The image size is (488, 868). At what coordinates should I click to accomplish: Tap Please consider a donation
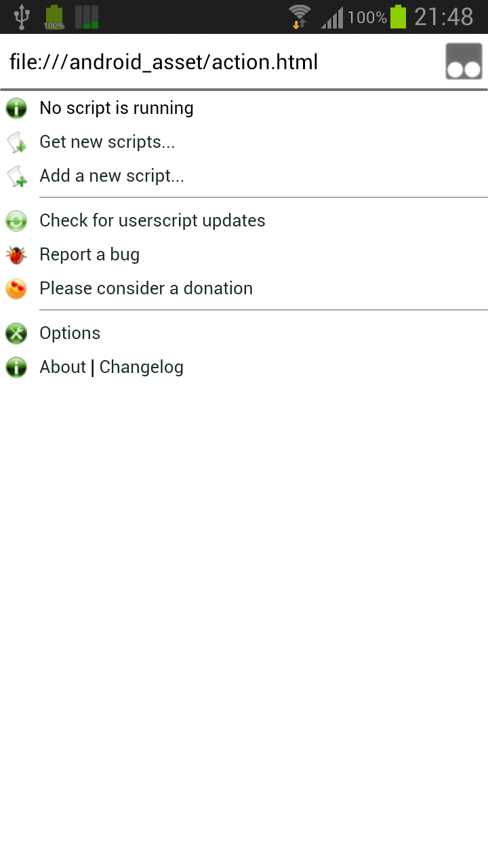pyautogui.click(x=146, y=289)
